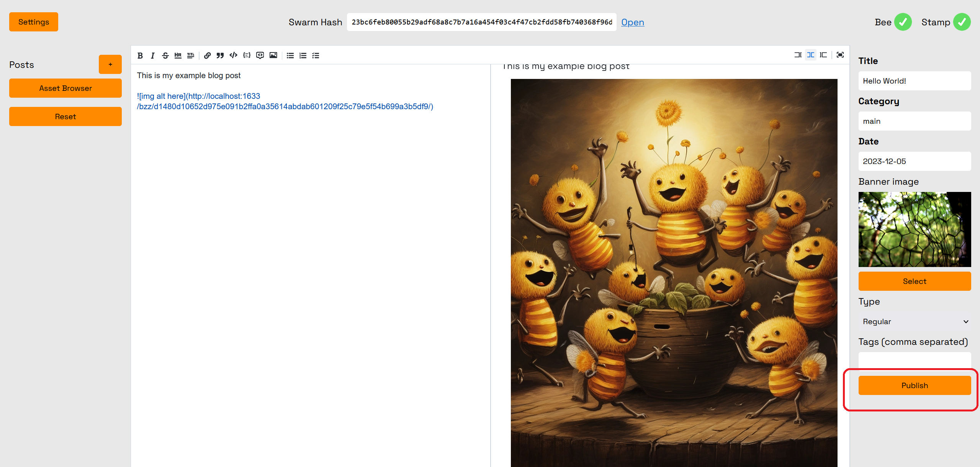Screen dimensions: 980x467
Task: Click the Open link beside Swarm Hash
Action: coord(632,22)
